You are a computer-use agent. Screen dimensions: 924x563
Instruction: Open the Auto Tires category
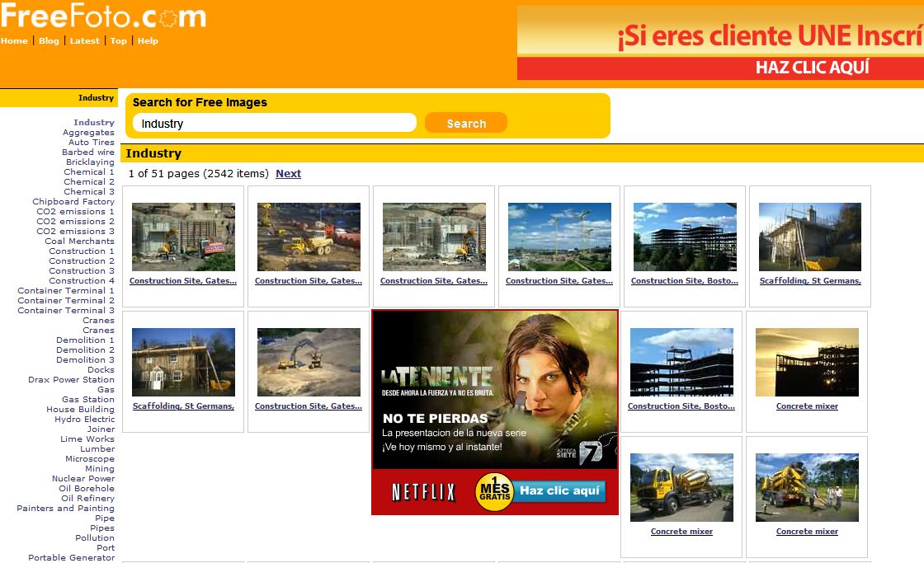(x=92, y=142)
